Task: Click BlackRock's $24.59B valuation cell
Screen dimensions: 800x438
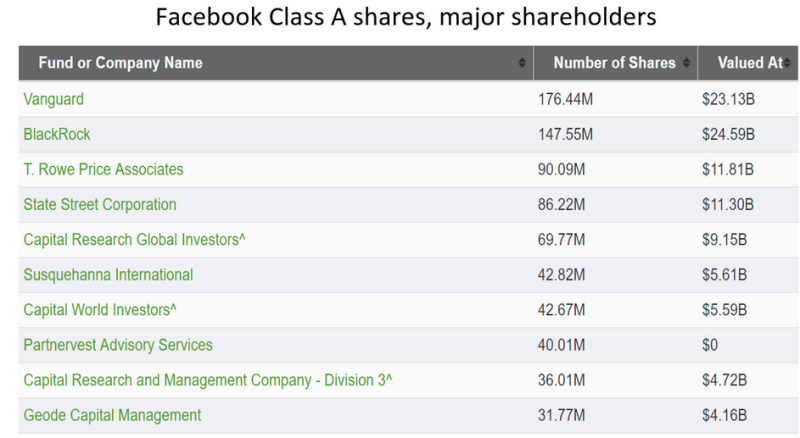Action: [728, 134]
